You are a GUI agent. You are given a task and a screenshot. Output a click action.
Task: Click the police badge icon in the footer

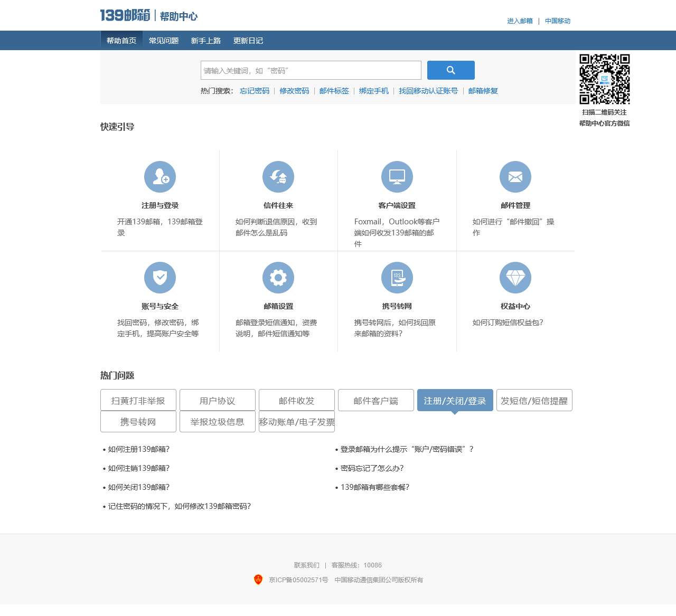(x=258, y=580)
